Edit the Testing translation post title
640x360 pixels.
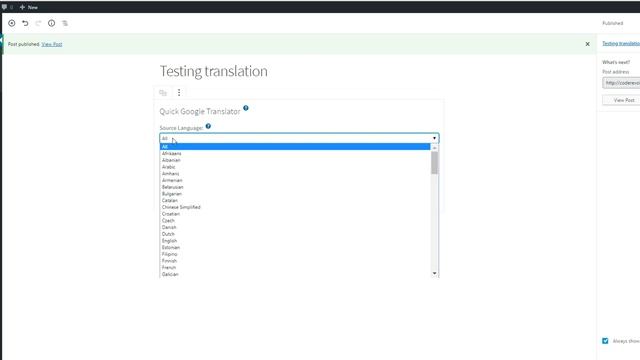click(x=213, y=71)
